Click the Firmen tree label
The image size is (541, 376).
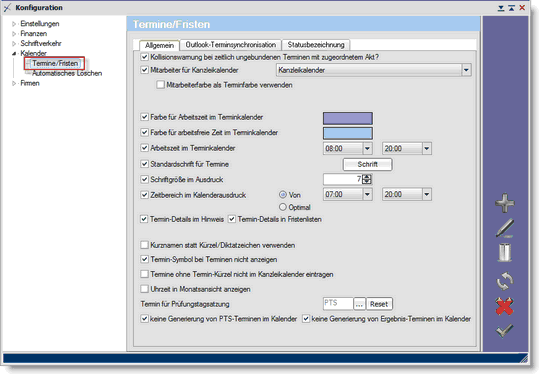pyautogui.click(x=30, y=83)
